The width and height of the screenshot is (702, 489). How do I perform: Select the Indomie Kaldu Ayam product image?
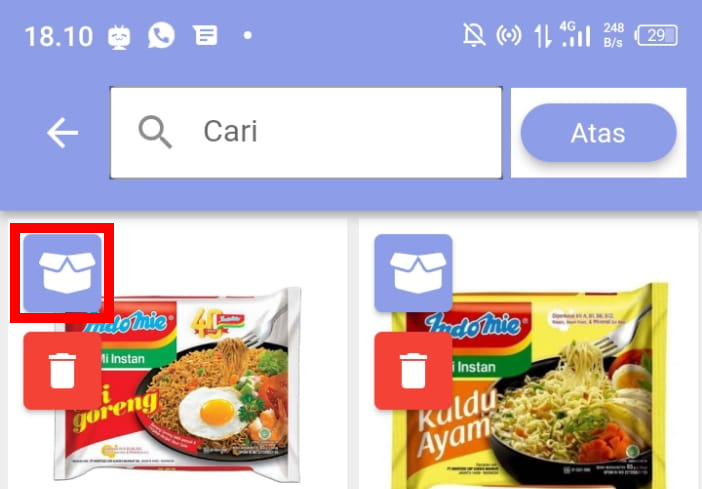530,386
